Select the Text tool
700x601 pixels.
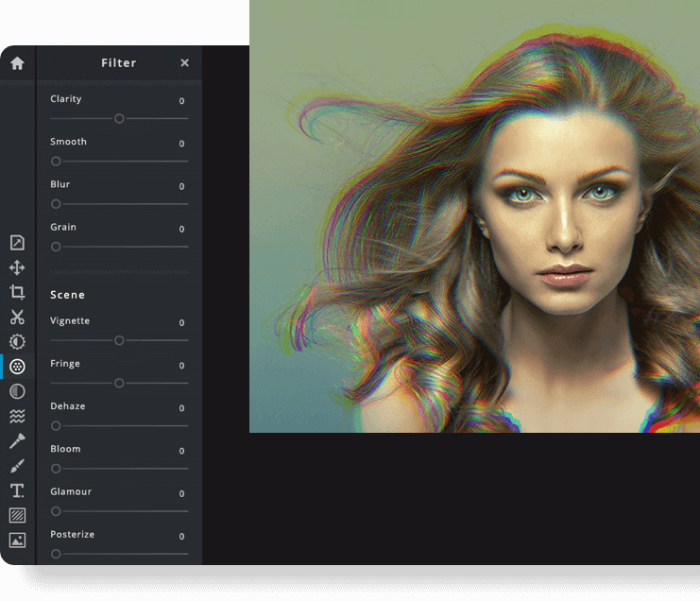click(17, 490)
